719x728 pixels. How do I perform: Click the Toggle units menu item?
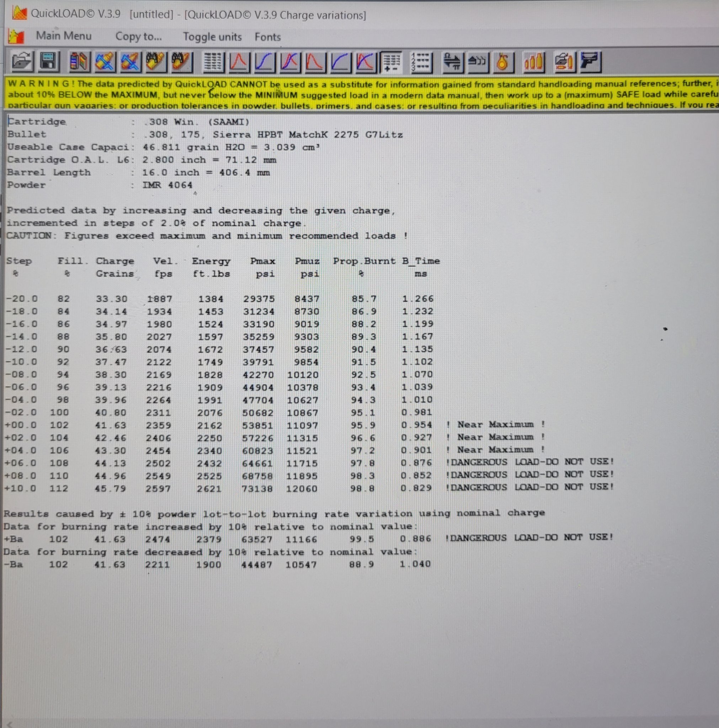click(x=212, y=37)
